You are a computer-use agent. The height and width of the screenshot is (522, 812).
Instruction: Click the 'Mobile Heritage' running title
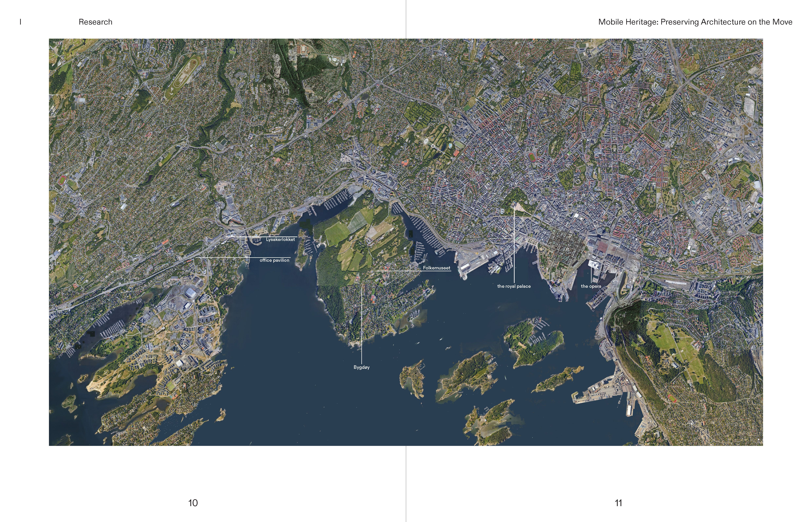(695, 22)
